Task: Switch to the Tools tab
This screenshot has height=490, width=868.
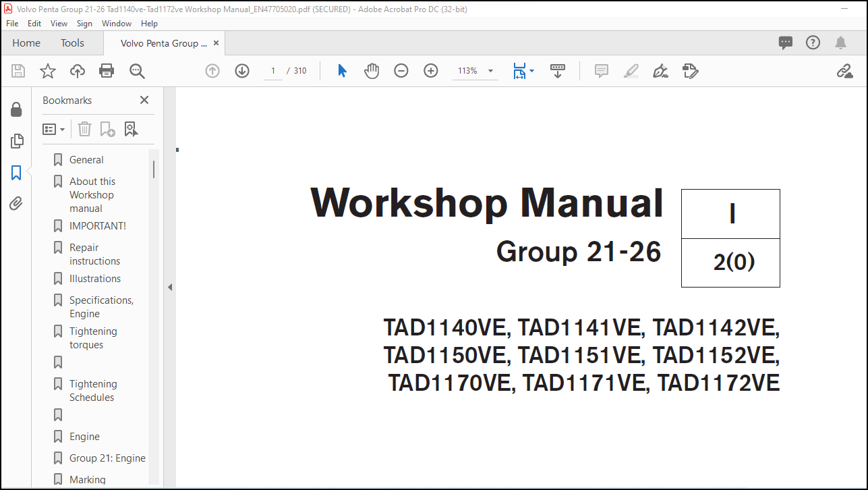Action: (72, 43)
